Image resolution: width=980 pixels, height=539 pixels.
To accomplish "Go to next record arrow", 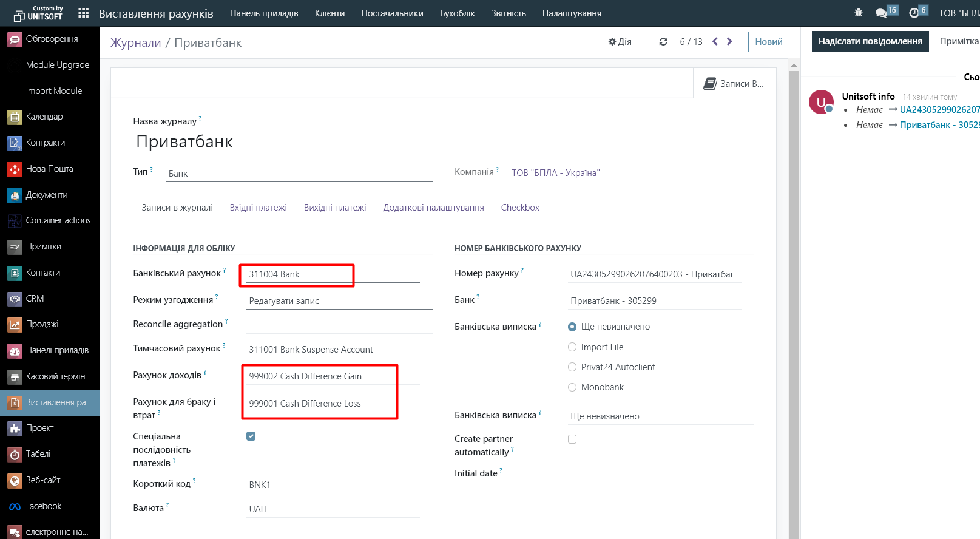I will pos(729,41).
